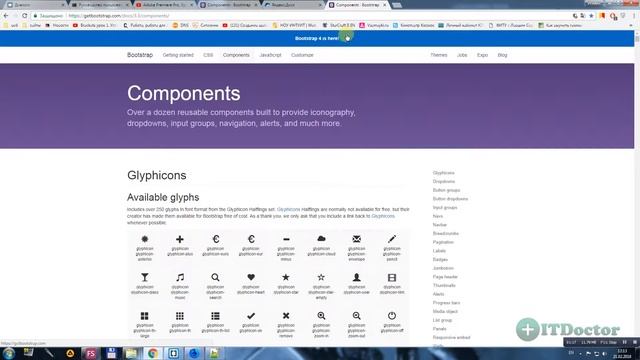This screenshot has width=640, height=360.
Task: Click the glyphicon-th-list icon
Action: pyautogui.click(x=216, y=316)
